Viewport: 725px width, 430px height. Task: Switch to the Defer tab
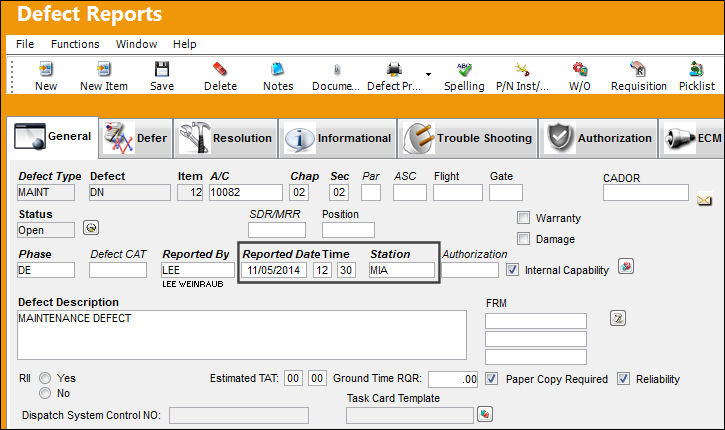pos(136,138)
